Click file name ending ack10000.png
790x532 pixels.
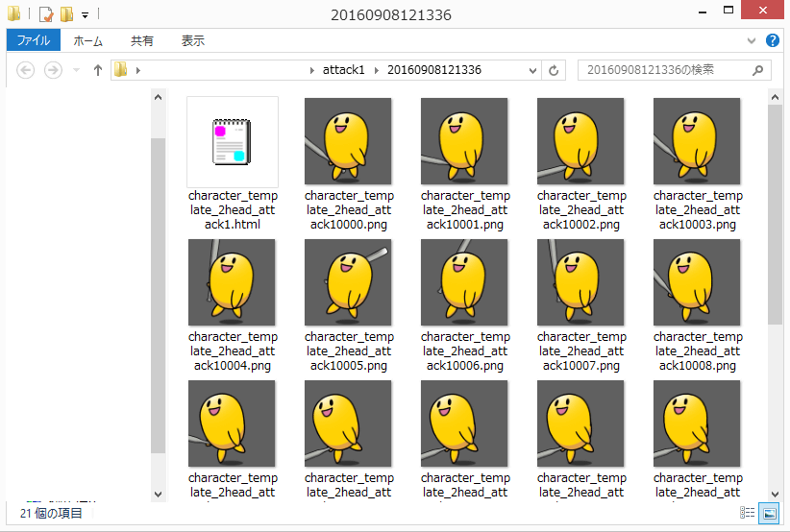349,210
